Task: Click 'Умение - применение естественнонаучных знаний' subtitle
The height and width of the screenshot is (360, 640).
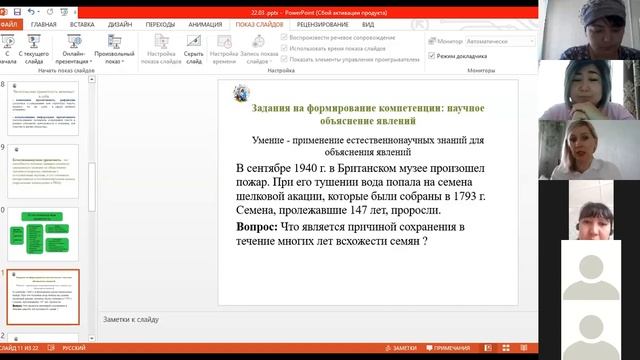Action: 368,146
